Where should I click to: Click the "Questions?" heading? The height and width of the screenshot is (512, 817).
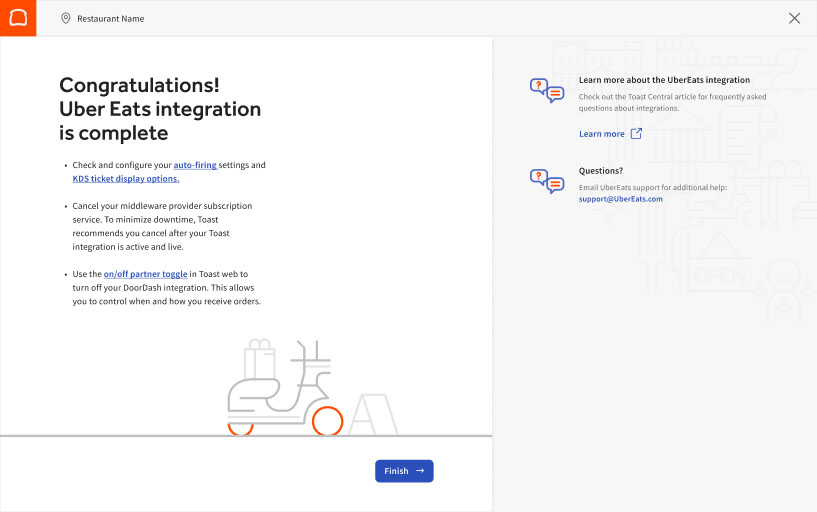[x=600, y=171]
